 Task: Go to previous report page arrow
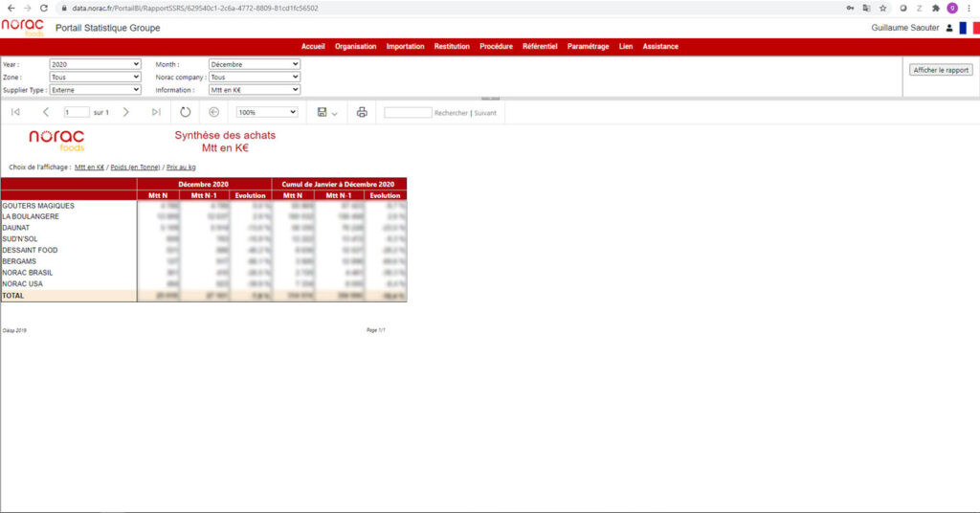point(46,112)
